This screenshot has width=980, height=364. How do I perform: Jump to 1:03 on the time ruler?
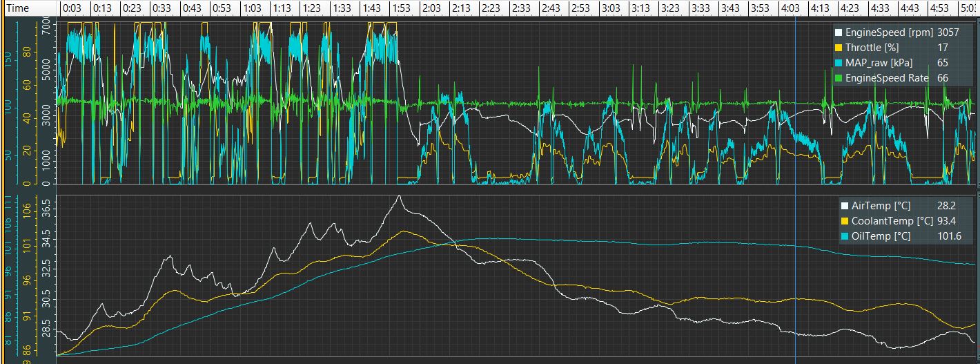pyautogui.click(x=251, y=8)
